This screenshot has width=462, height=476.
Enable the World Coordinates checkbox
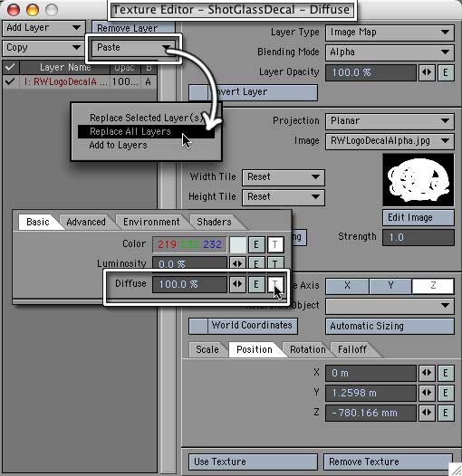[x=198, y=326]
